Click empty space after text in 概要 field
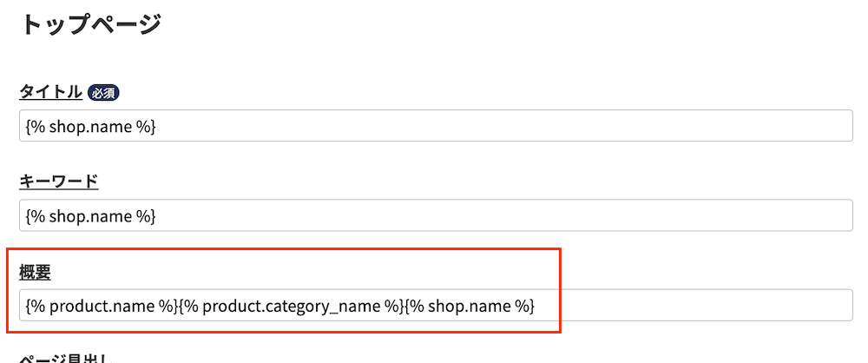Viewport: 868px width, 363px height. pyautogui.click(x=692, y=305)
